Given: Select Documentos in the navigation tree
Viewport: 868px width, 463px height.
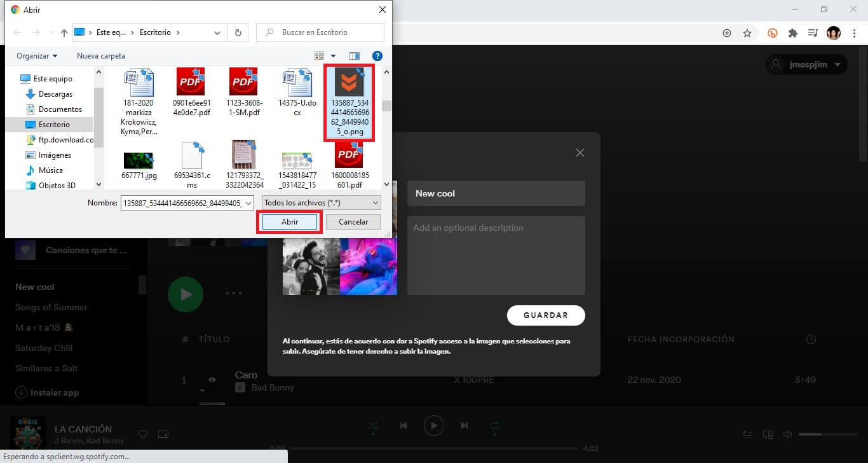Looking at the screenshot, I should pos(54,109).
